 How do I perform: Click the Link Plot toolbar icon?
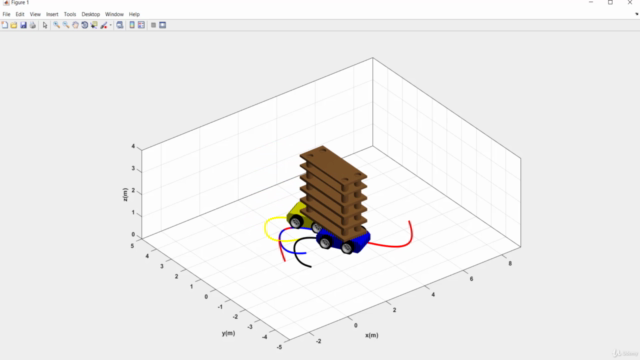[x=120, y=25]
